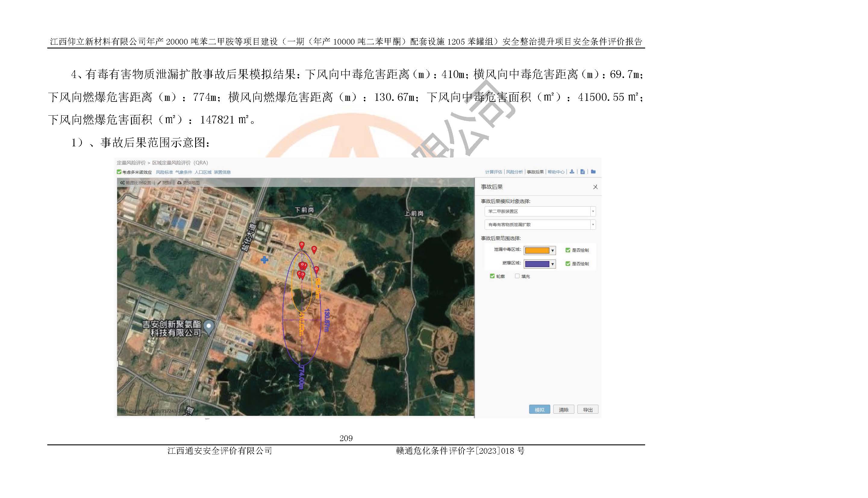Open the 计算评估 tab
Image resolution: width=868 pixels, height=498 pixels.
[x=493, y=172]
